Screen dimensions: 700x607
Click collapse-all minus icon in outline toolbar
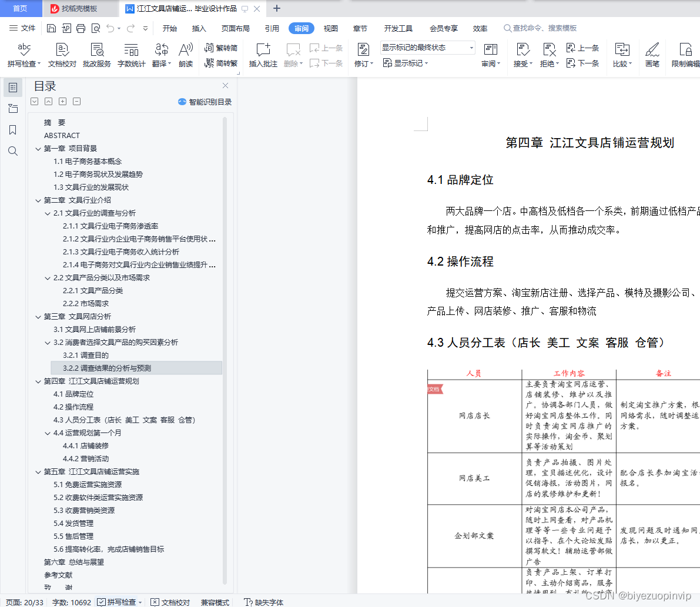point(77,101)
